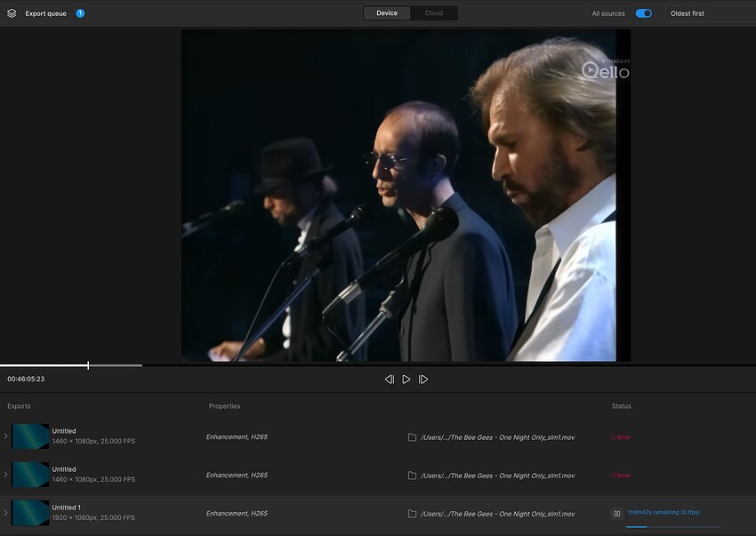Open output folder of Untitled 1 export
The width and height of the screenshot is (756, 536).
click(x=412, y=514)
